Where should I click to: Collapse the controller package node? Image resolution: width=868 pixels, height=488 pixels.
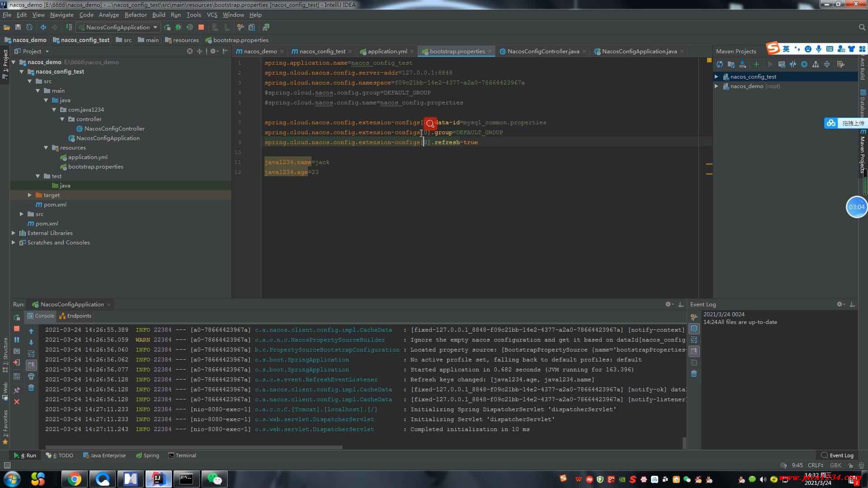tap(62, 119)
